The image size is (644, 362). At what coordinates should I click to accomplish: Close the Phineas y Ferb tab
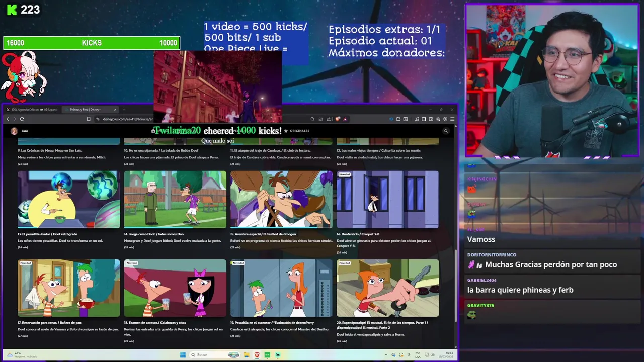[x=115, y=109]
